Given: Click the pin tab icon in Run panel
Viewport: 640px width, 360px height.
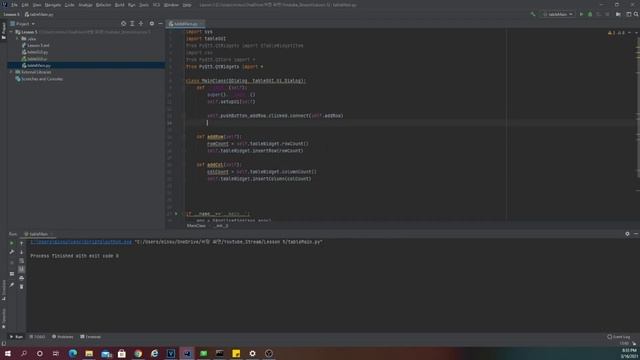Looking at the screenshot, I should click(x=12, y=284).
